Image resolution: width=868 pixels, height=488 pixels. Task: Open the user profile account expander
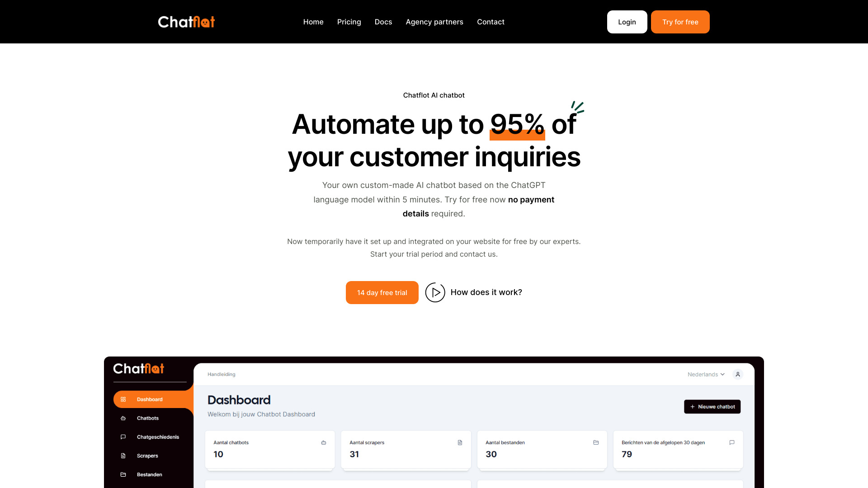point(738,374)
